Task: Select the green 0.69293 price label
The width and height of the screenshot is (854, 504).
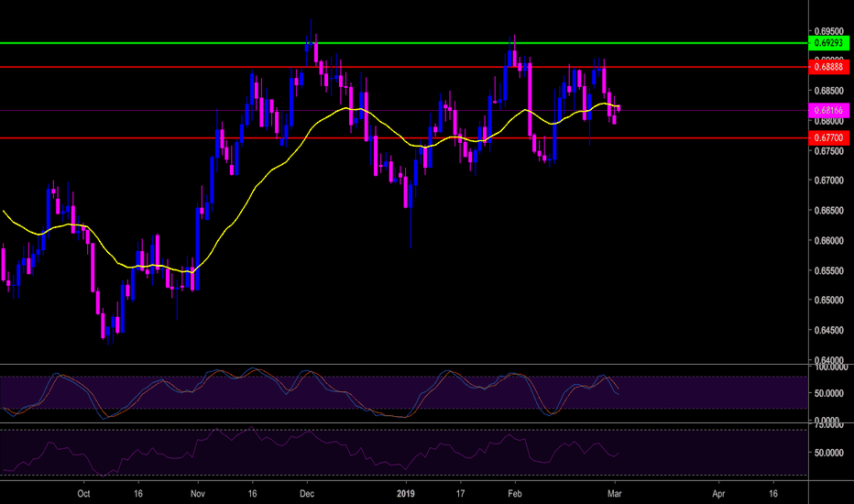Action: point(828,42)
